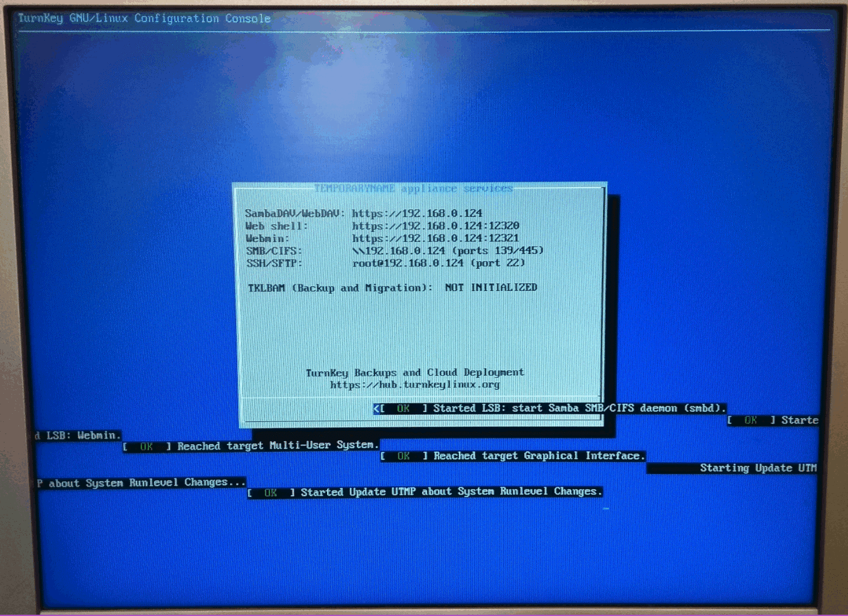Click the TurnKey GNU/Linux Configuration Console header
The width and height of the screenshot is (848, 616).
144,18
